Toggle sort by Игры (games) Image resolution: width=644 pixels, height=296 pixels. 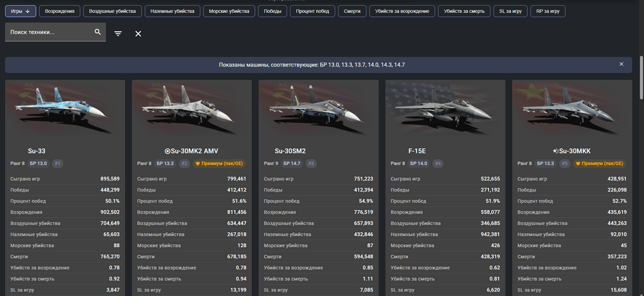click(21, 11)
